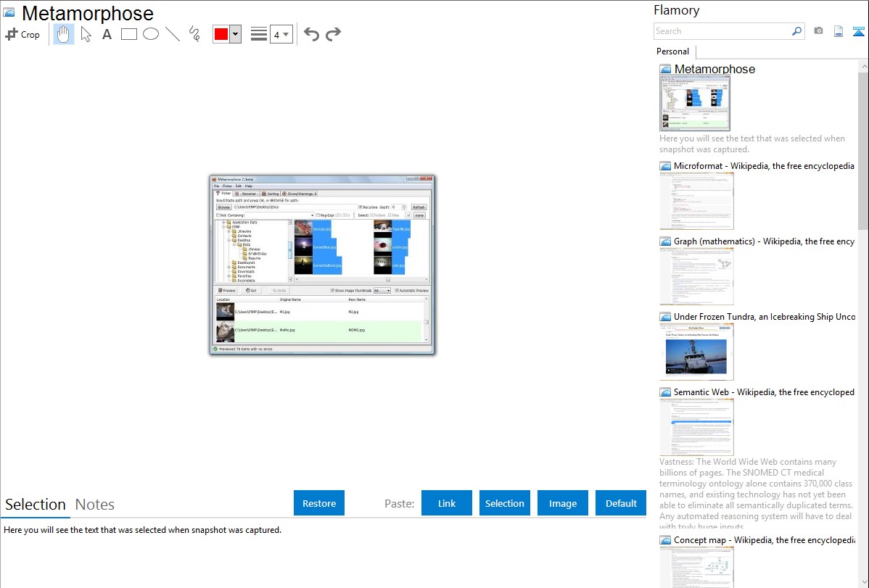Pick the ellipse drawing tool
This screenshot has width=869, height=588.
point(151,34)
